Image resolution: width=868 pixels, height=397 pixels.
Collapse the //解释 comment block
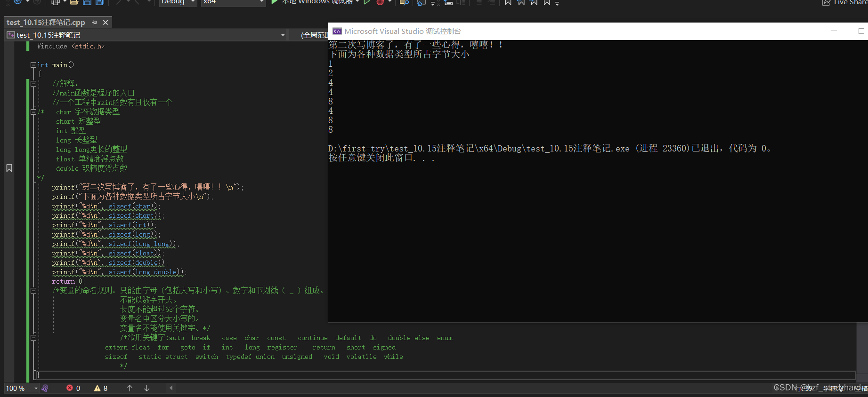[33, 84]
